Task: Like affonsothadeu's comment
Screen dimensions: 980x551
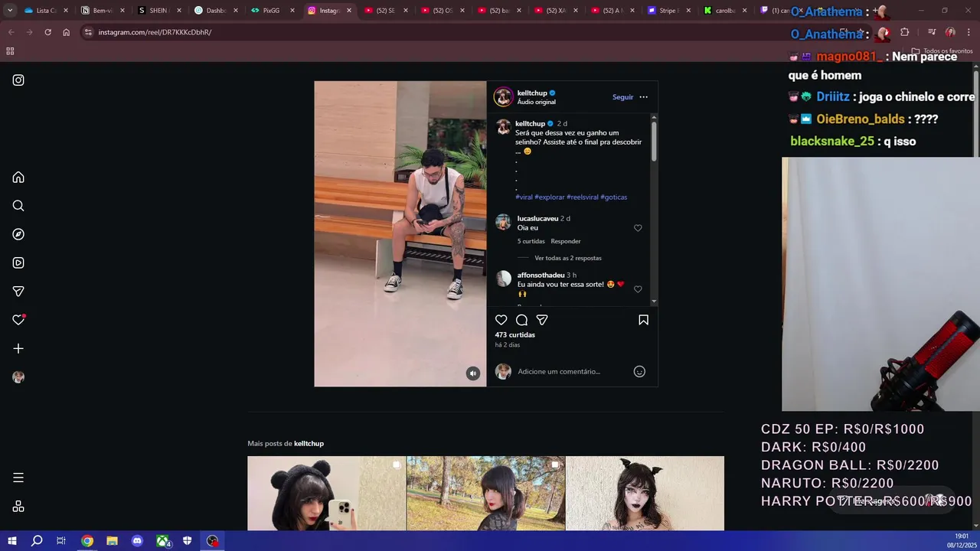Action: click(x=638, y=289)
